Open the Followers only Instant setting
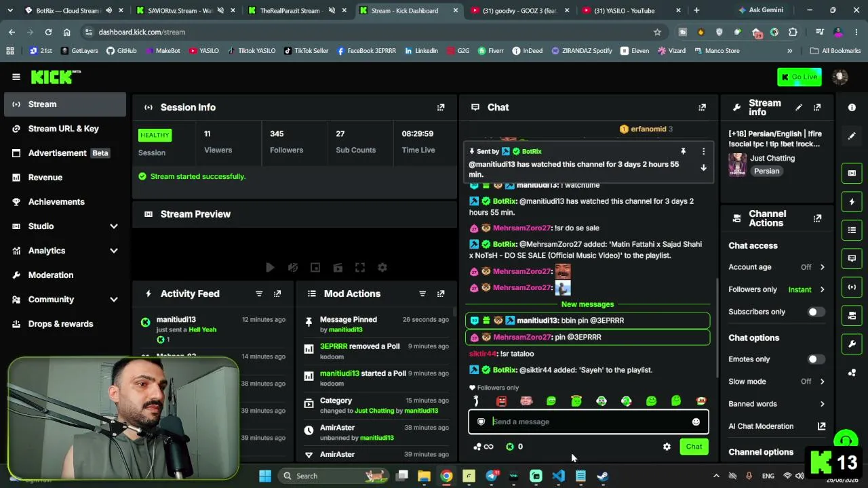The image size is (868, 488). (776, 289)
